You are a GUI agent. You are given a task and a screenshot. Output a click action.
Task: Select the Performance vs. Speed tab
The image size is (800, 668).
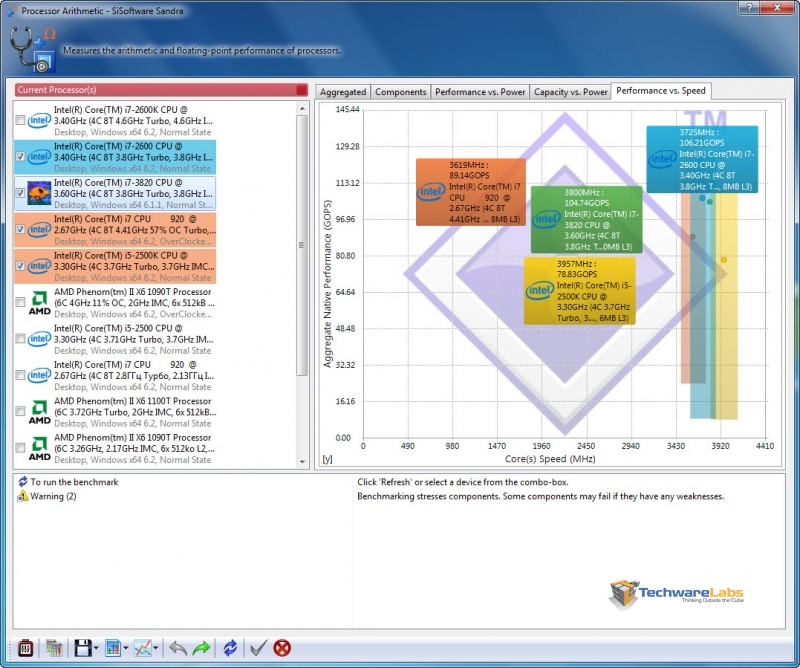[x=661, y=91]
